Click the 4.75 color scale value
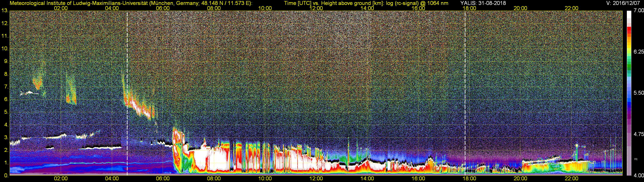This screenshot has width=644, height=182. point(638,134)
